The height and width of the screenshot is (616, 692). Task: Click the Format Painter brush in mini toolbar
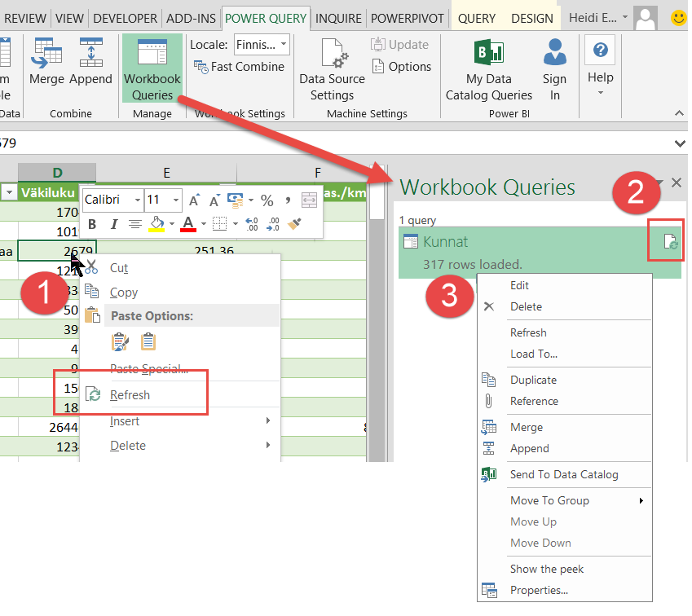[296, 224]
